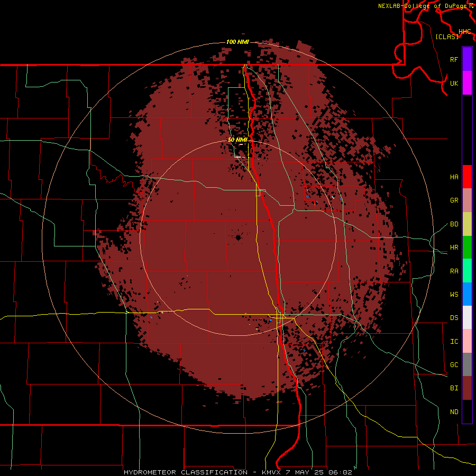Image resolution: width=476 pixels, height=476 pixels.
Task: Click the UK legend label
Action: [454, 83]
